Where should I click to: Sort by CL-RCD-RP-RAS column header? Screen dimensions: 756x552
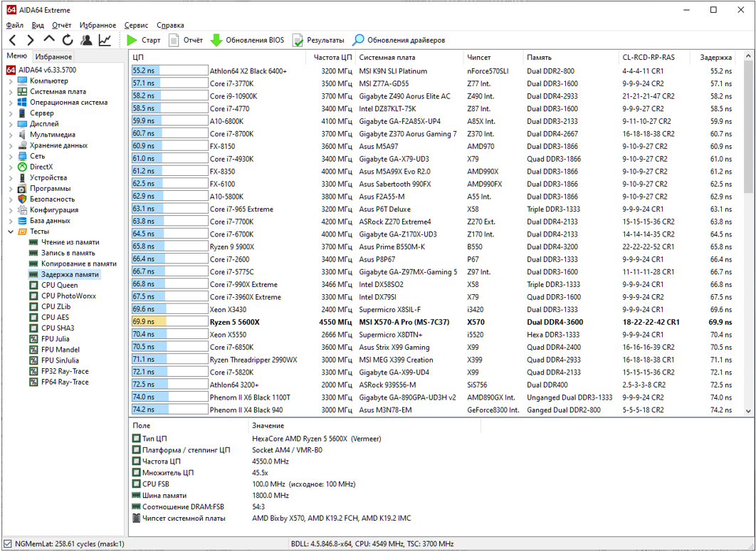pyautogui.click(x=653, y=58)
